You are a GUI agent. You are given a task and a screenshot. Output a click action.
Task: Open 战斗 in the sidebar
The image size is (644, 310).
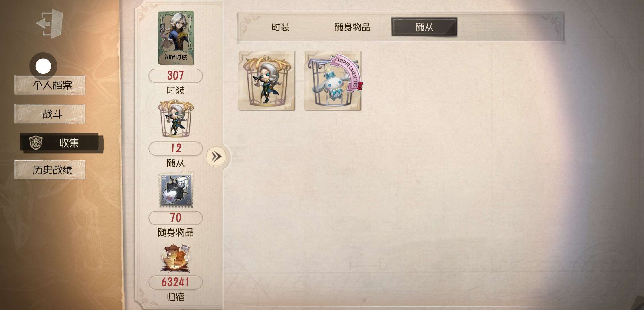[50, 114]
